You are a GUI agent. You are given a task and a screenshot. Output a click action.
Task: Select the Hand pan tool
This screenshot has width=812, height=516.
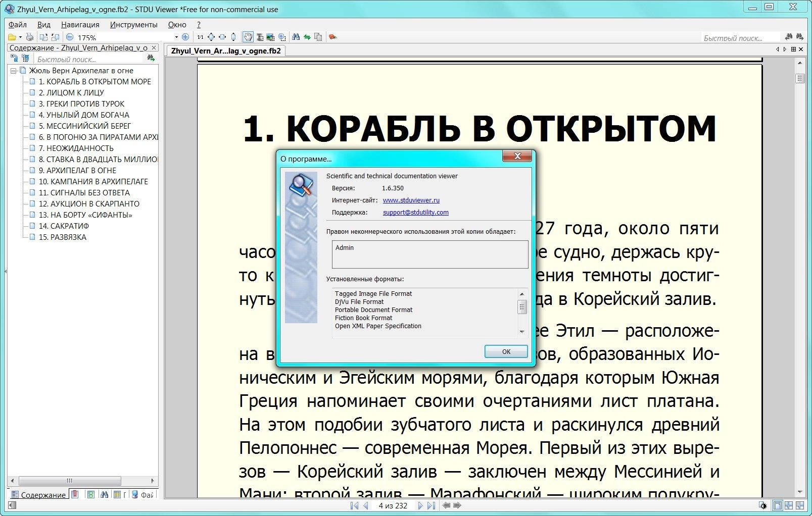point(248,37)
